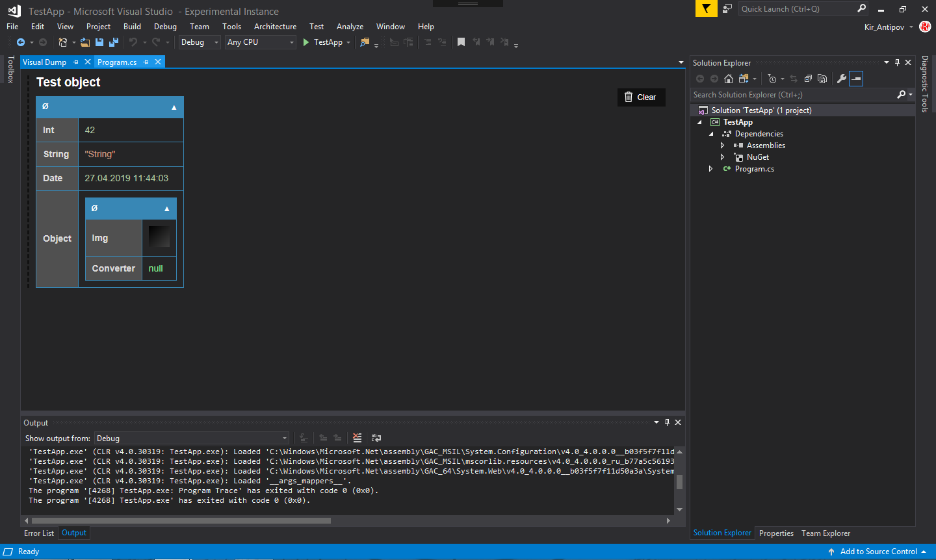Switch to the Properties tab
Image resolution: width=936 pixels, height=560 pixels.
[776, 533]
